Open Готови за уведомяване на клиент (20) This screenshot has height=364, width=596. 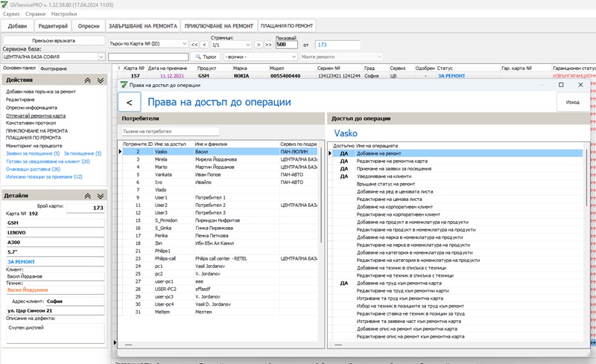click(48, 162)
